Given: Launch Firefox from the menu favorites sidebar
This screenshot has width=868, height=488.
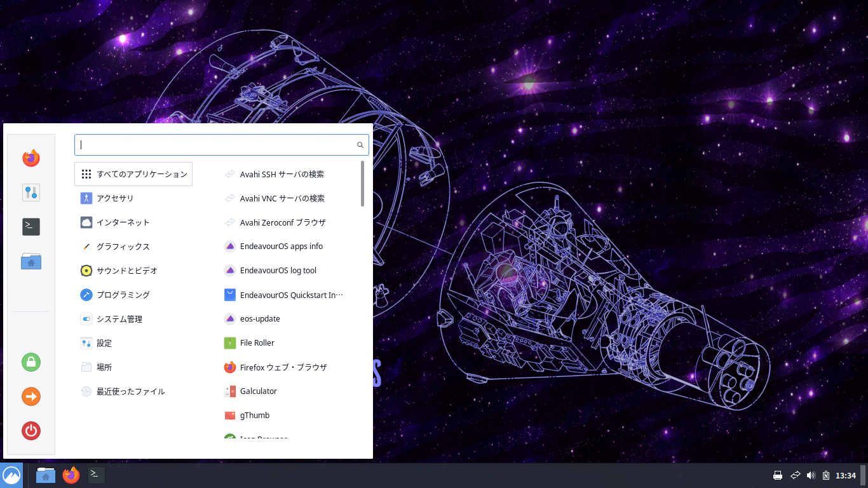Looking at the screenshot, I should [x=31, y=158].
